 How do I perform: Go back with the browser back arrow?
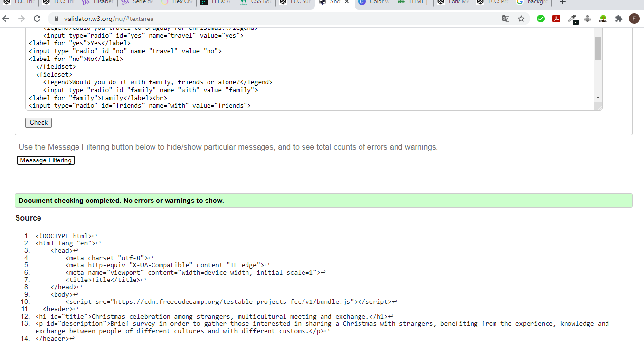pos(6,19)
